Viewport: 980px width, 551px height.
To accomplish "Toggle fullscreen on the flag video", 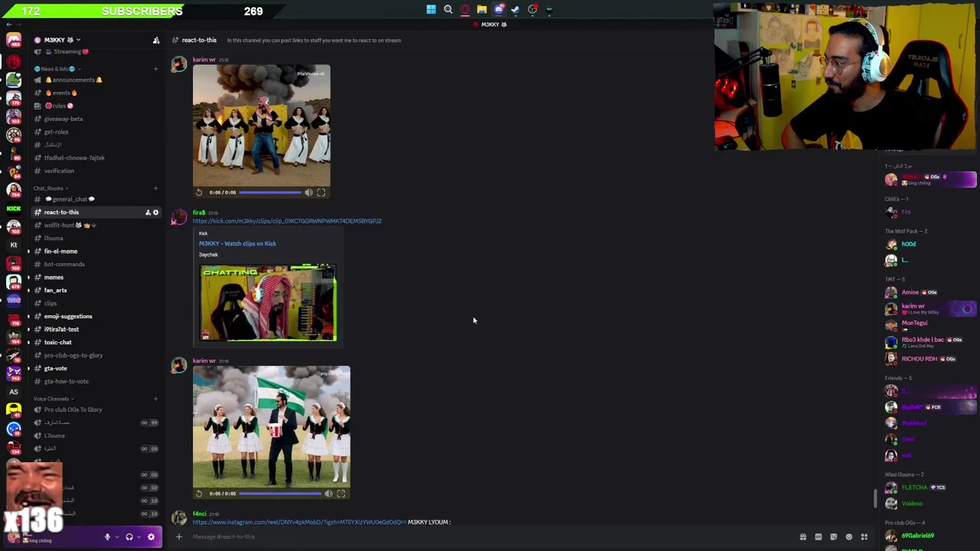I will (341, 494).
